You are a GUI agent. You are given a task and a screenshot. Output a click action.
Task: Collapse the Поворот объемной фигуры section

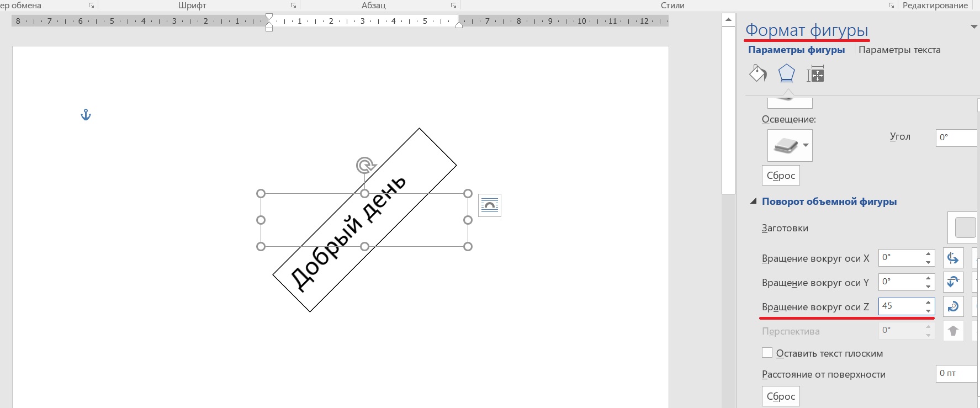[753, 202]
